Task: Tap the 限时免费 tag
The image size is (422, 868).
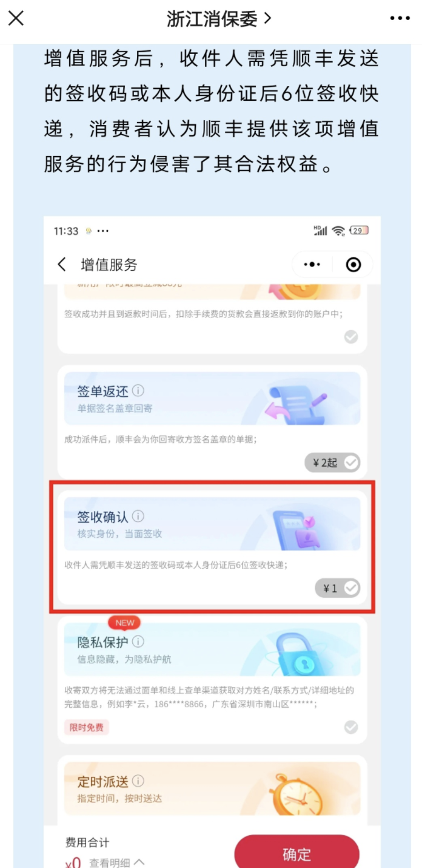Action: (x=86, y=727)
